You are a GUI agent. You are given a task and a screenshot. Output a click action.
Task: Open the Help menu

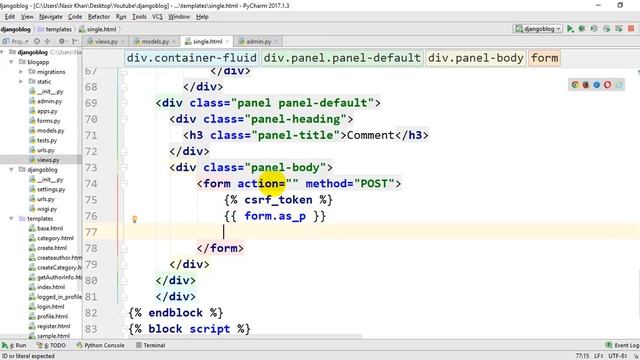click(x=202, y=17)
